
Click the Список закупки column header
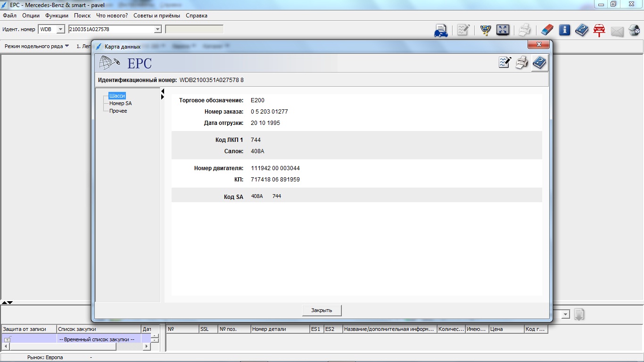click(99, 329)
